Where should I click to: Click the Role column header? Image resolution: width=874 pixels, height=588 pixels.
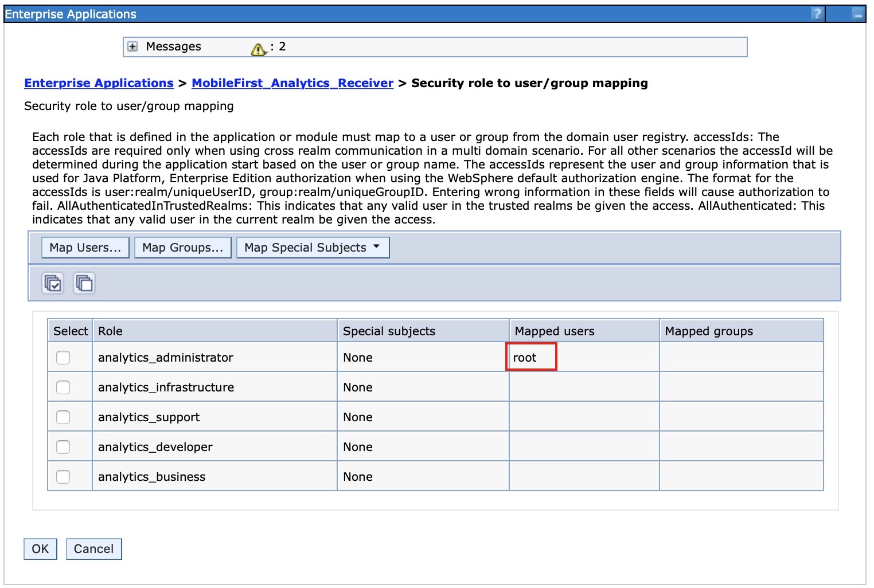coord(214,331)
